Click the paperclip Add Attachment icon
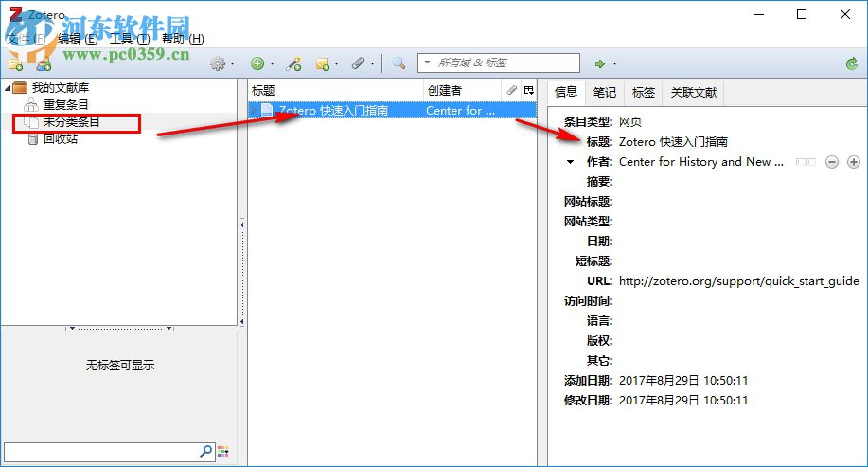The height and width of the screenshot is (467, 868). coord(358,63)
